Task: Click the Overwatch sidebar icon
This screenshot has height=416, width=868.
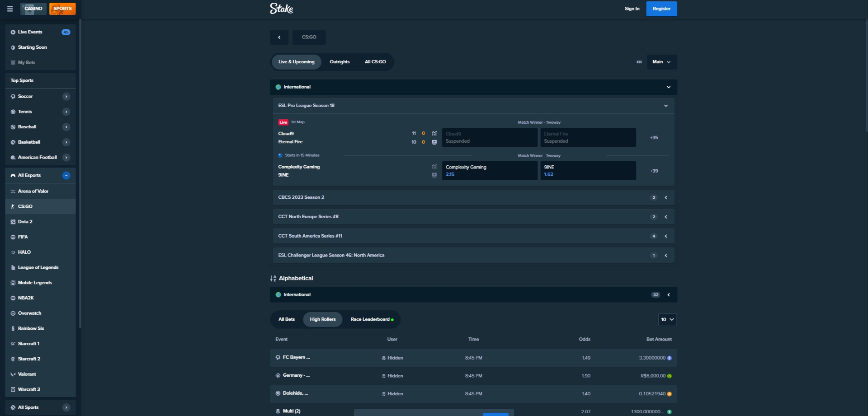Action: (13, 313)
